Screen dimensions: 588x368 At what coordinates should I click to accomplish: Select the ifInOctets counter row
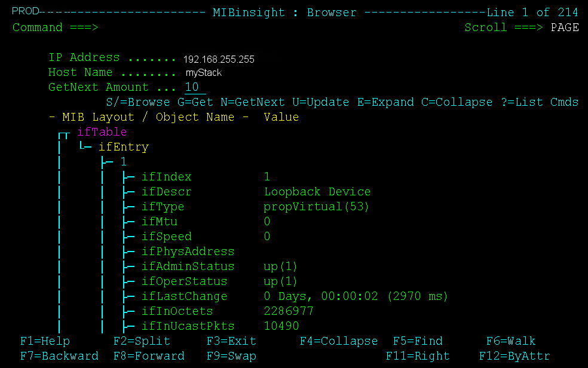176,311
